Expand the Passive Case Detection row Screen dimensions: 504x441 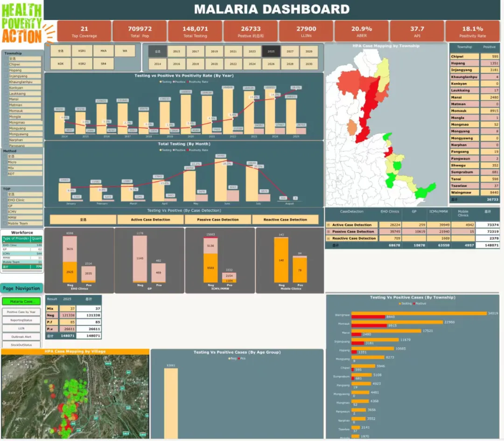pyautogui.click(x=328, y=232)
